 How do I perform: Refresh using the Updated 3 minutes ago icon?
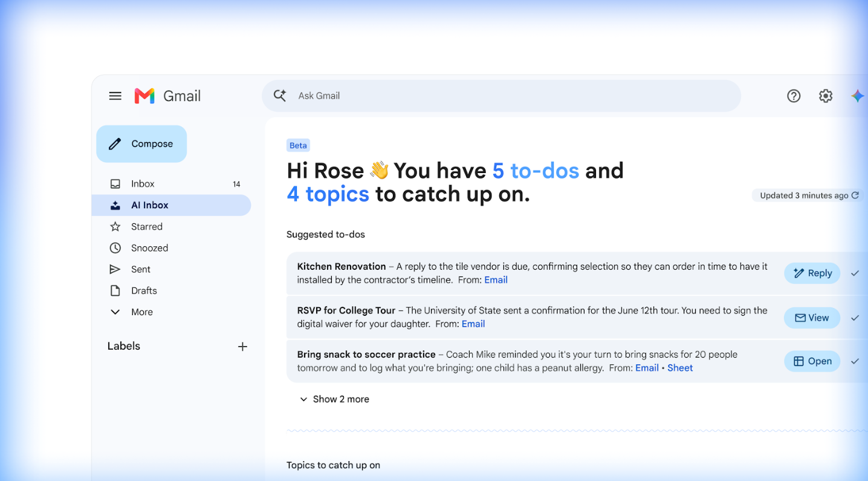855,195
